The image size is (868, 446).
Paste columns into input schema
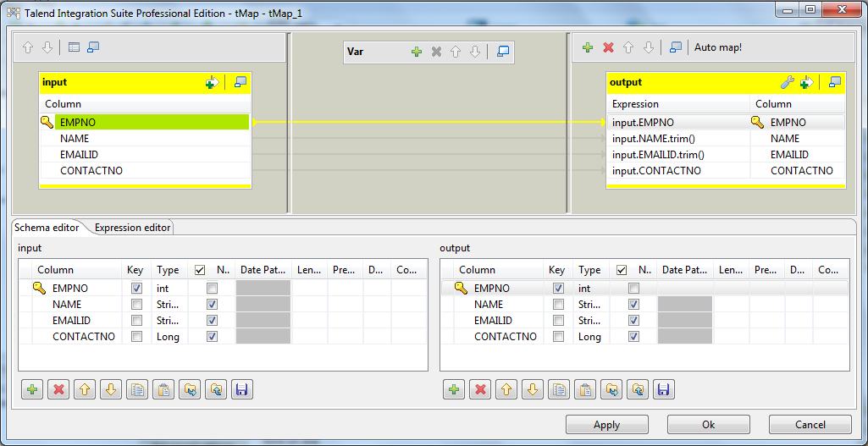[163, 389]
